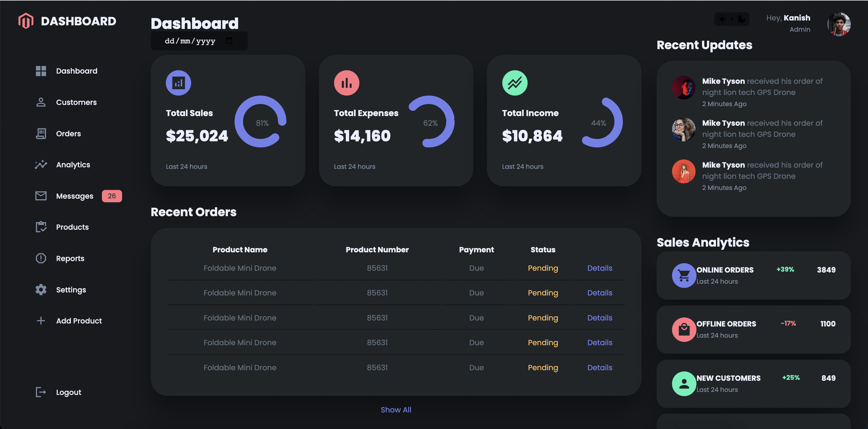The width and height of the screenshot is (868, 429).
Task: Click the Total Sales chart icon
Action: (178, 83)
